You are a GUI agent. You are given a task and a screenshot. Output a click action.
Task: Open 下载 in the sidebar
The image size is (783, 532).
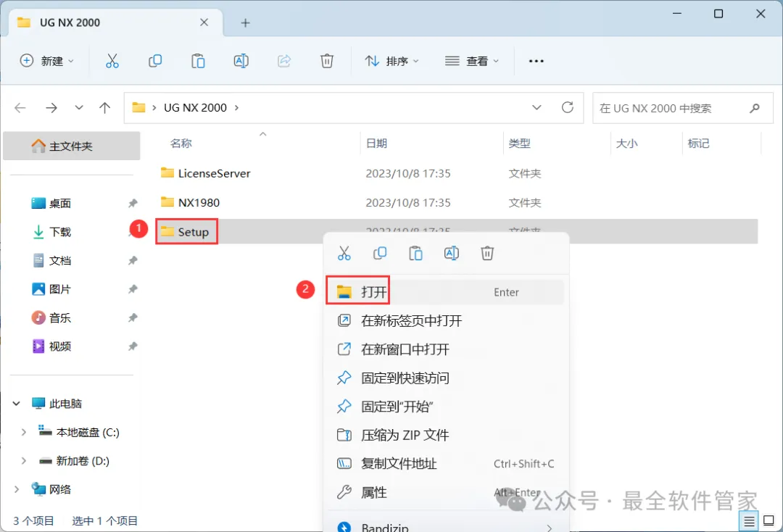click(x=52, y=232)
